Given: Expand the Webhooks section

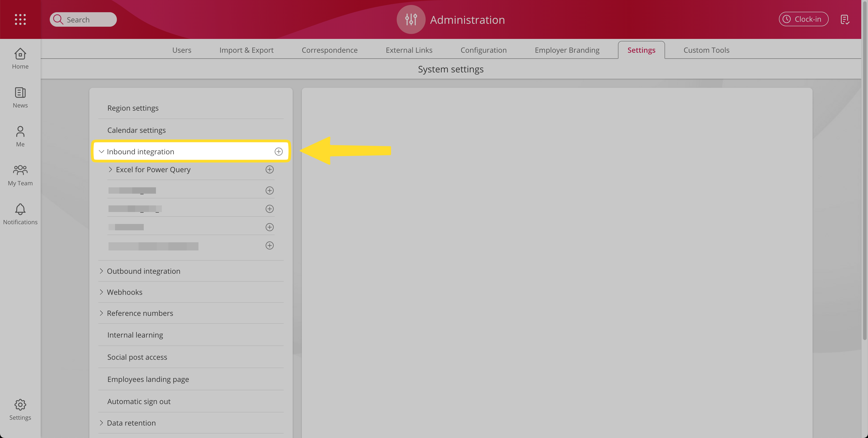Looking at the screenshot, I should [x=101, y=292].
